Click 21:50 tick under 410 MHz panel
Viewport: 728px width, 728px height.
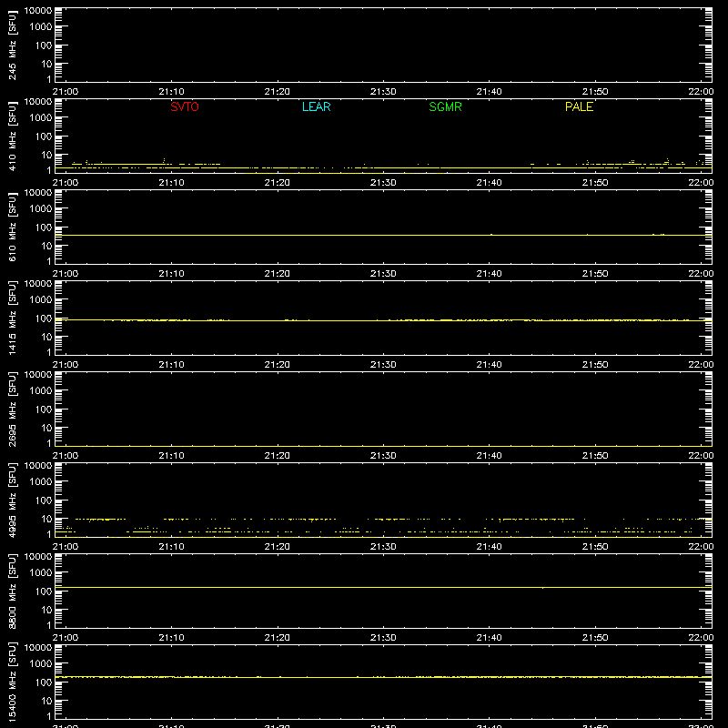[x=595, y=183]
